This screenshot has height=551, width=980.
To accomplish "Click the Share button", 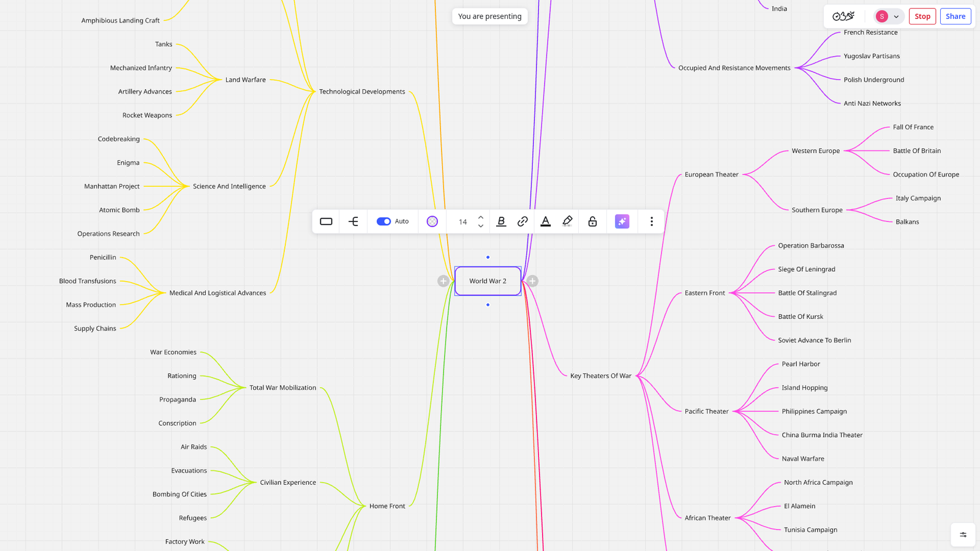I will [x=956, y=17].
